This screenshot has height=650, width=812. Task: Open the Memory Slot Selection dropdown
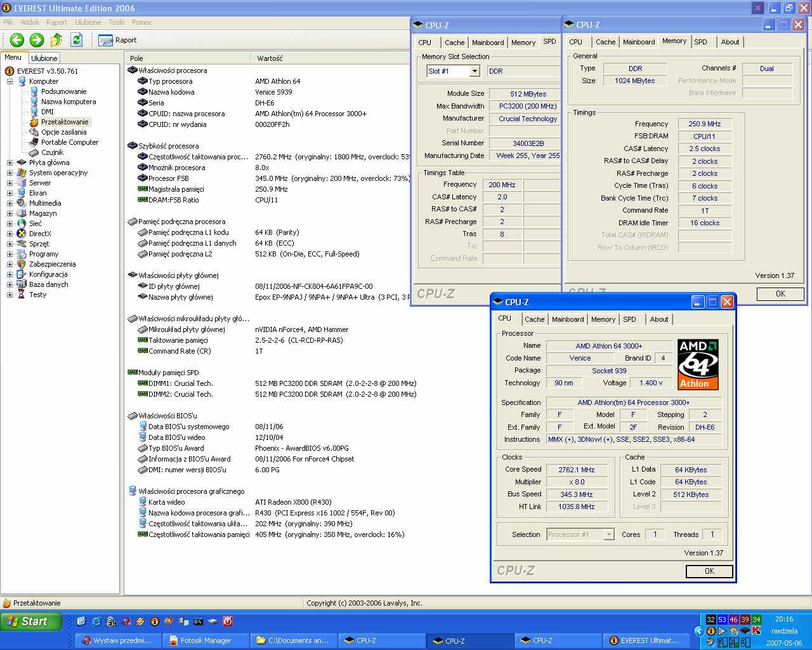(x=475, y=71)
